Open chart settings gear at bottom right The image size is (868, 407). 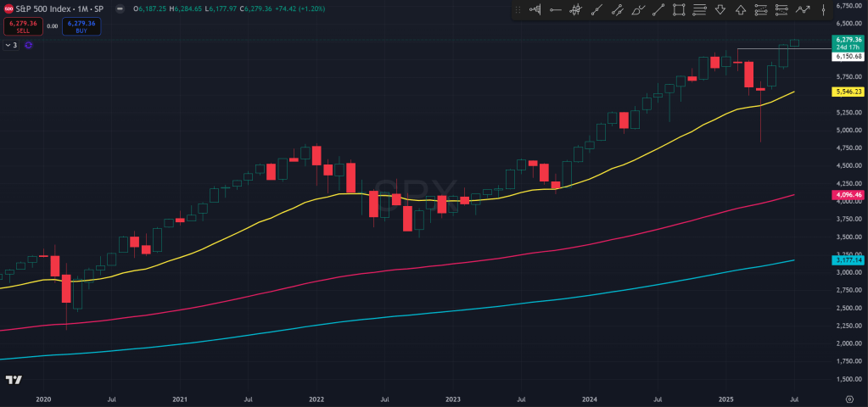849,397
